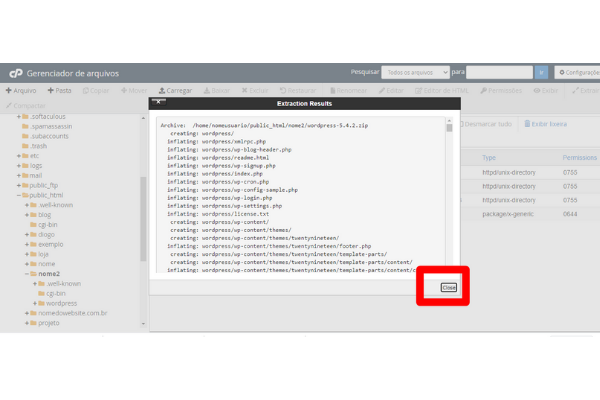600x400 pixels.
Task: Click the Extrair extract tool
Action: point(585,91)
